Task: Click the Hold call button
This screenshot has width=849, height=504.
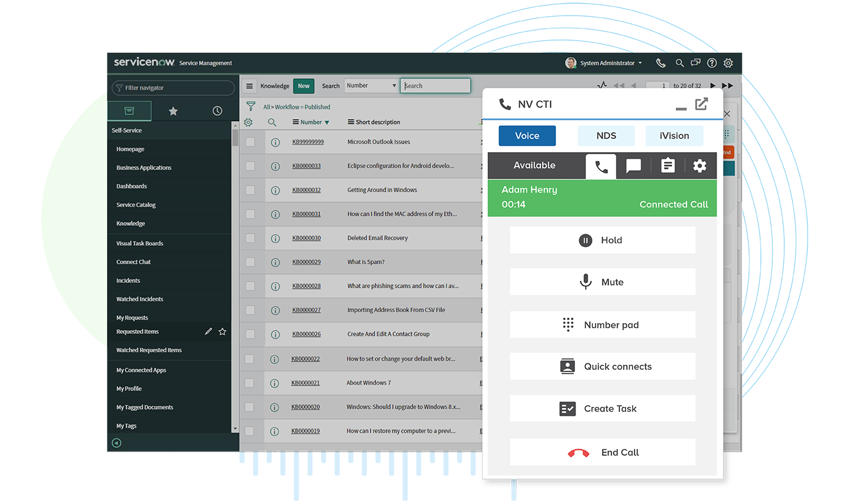Action: pos(603,240)
